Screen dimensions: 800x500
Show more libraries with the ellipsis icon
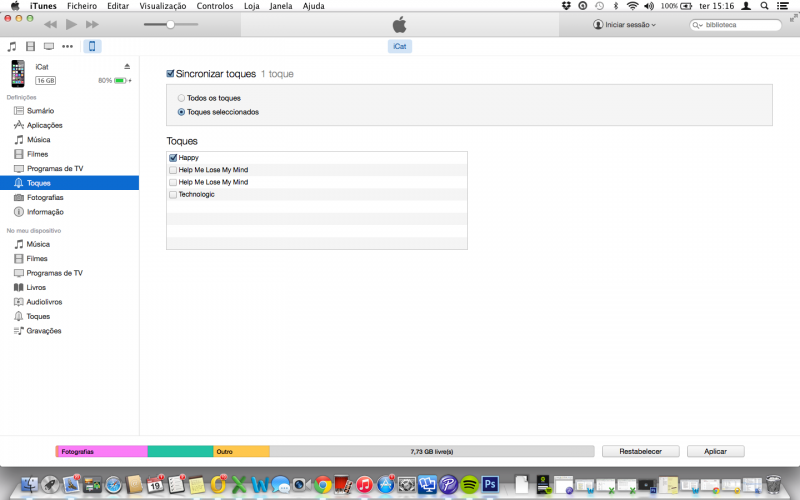67,46
